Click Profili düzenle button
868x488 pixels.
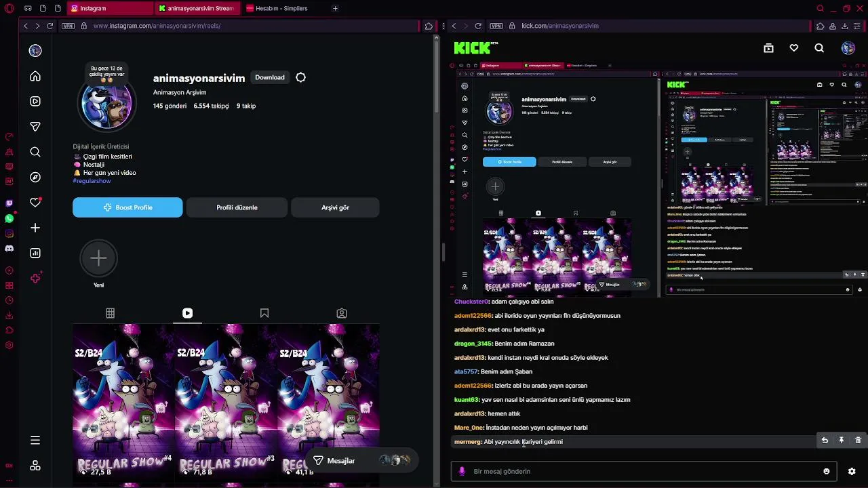237,207
